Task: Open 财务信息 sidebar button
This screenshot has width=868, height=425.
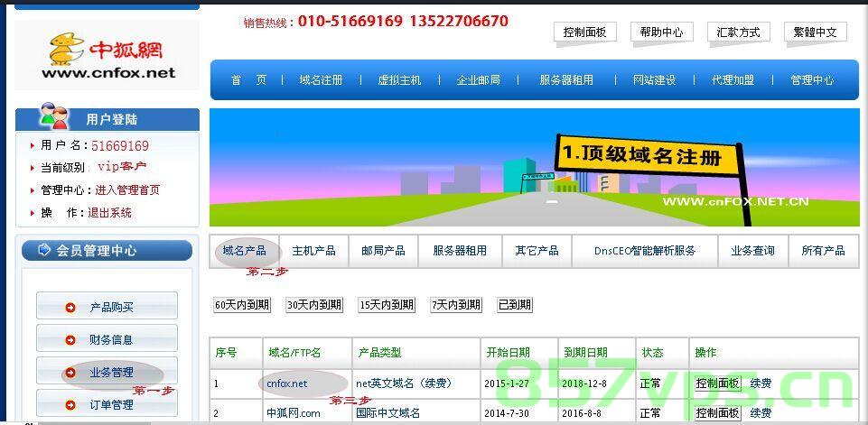Action: pyautogui.click(x=107, y=338)
